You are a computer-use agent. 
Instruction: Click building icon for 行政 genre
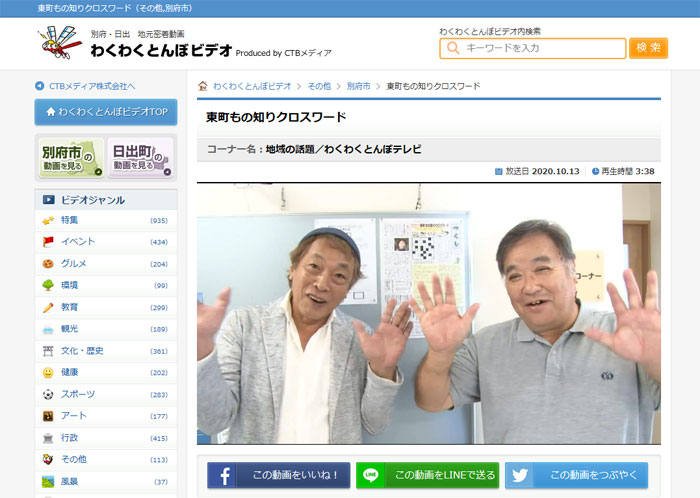48,438
